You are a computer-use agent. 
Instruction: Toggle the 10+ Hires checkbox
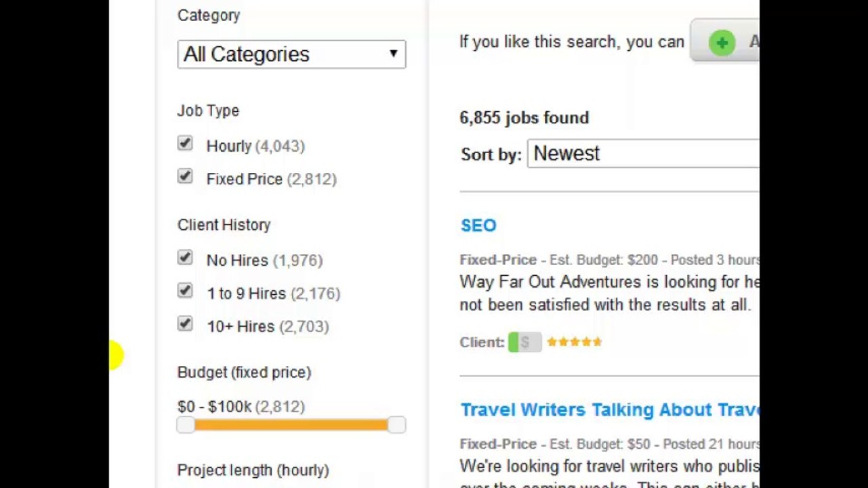(185, 324)
